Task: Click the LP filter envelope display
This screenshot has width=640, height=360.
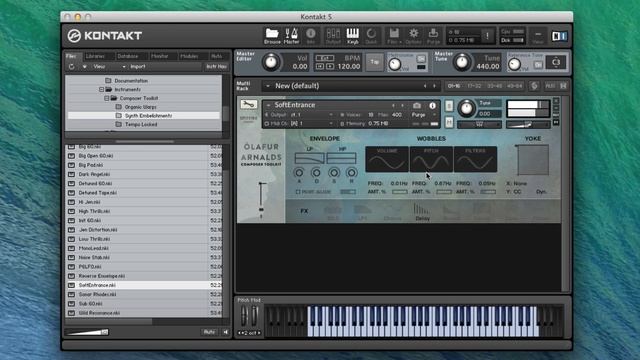Action: pyautogui.click(x=309, y=158)
